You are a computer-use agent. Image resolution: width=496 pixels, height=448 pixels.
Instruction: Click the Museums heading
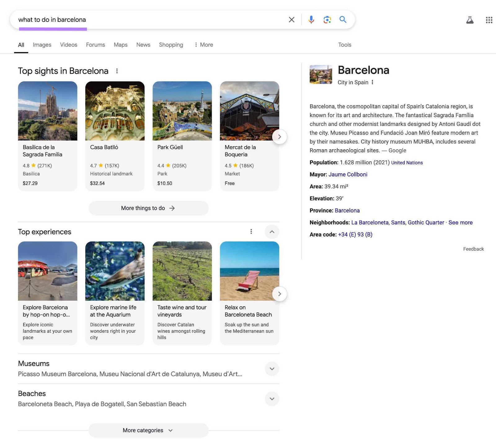(33, 363)
